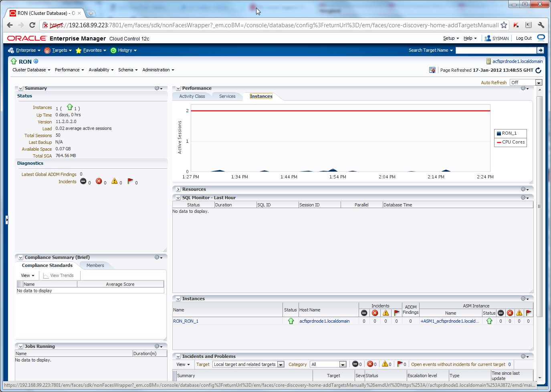551x392 pixels.
Task: Click the Summary panel gear settings icon
Action: click(158, 88)
